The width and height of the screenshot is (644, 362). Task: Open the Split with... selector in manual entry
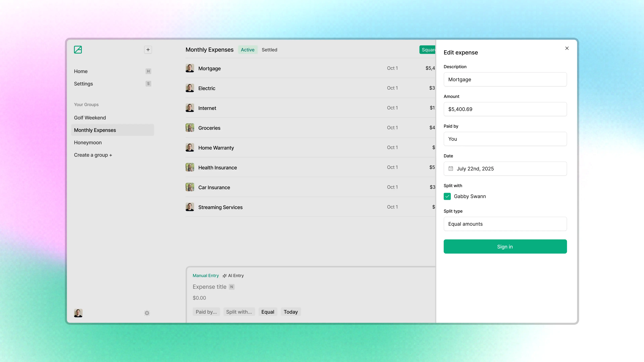click(239, 312)
